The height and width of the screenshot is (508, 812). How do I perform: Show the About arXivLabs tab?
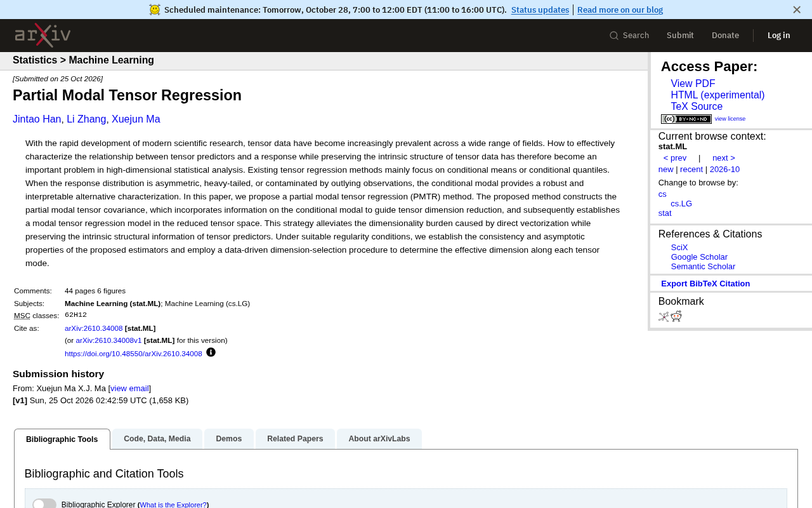379,439
